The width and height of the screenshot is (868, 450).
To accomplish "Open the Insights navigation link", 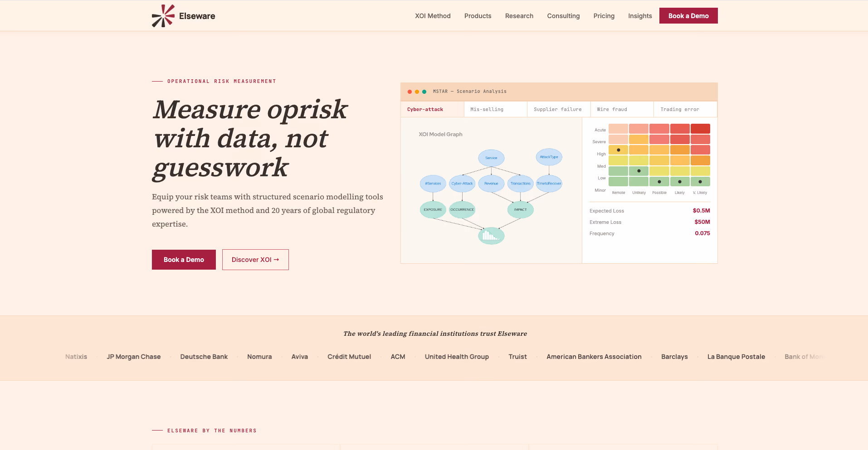I will coord(640,16).
